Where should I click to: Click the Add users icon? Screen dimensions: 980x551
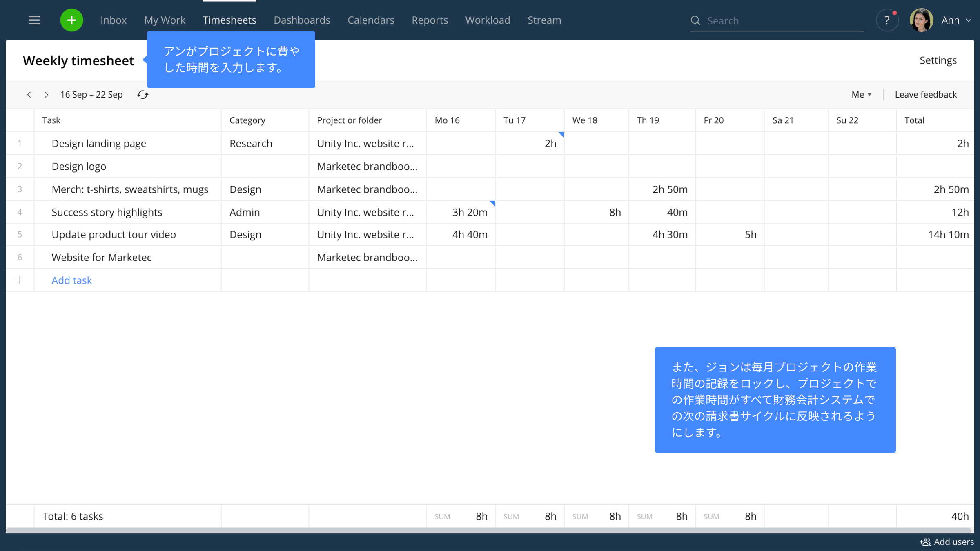(925, 542)
